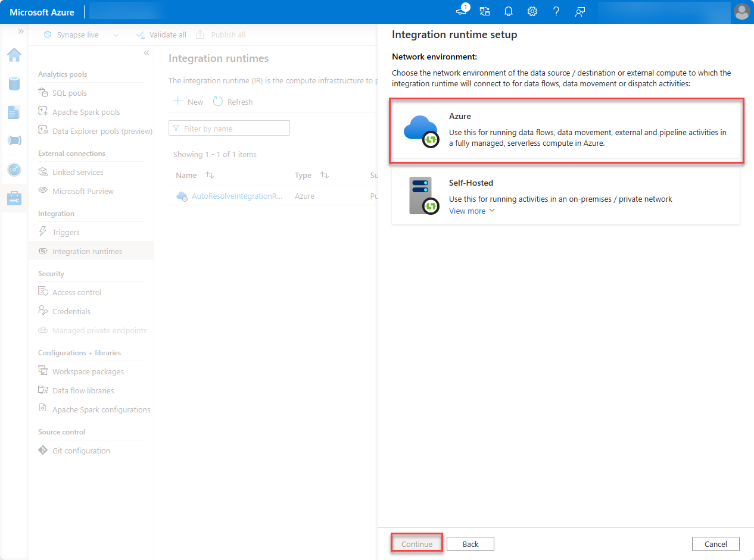Viewport: 754px width, 560px height.
Task: Collapse the left pane with the double chevron
Action: [x=146, y=52]
